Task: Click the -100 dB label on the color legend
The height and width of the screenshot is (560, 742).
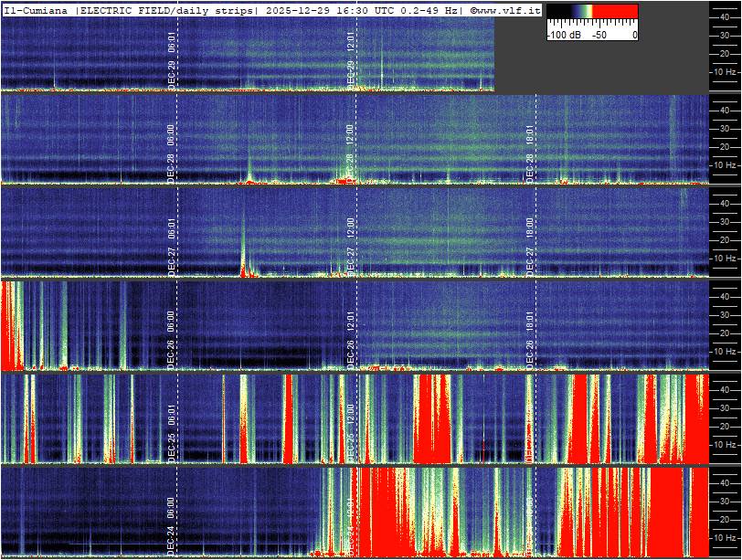Action: click(563, 35)
